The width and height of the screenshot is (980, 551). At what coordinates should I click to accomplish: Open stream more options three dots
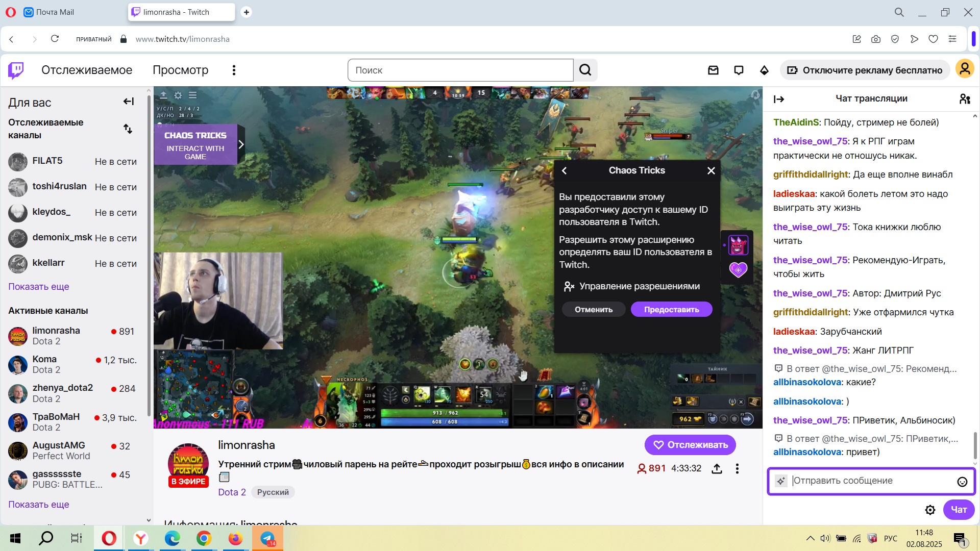tap(737, 468)
